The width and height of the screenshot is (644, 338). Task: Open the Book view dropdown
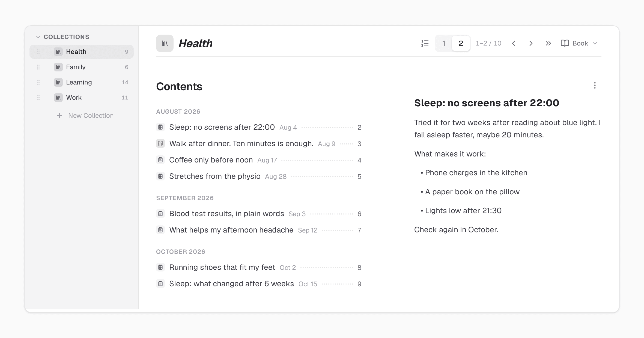coord(579,43)
